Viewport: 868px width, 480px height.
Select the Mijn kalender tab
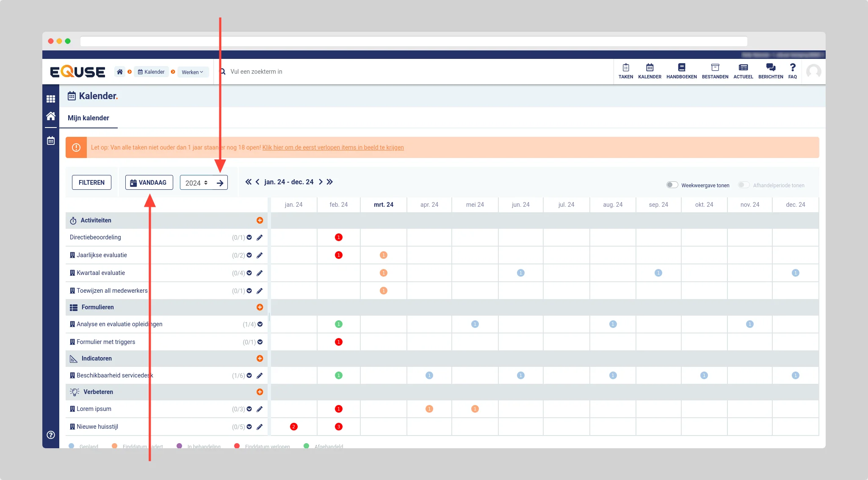coord(88,118)
